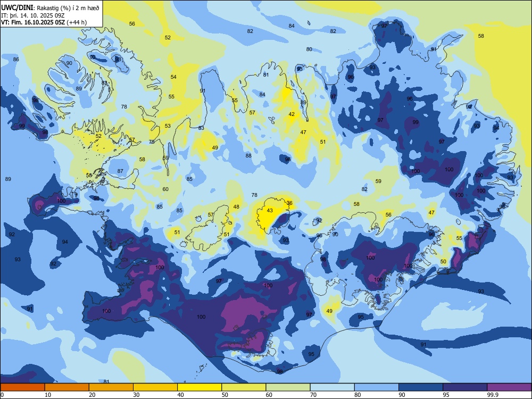Click the "(+44 h)" forecast offset text
The width and height of the screenshot is (532, 399).
pyautogui.click(x=77, y=22)
